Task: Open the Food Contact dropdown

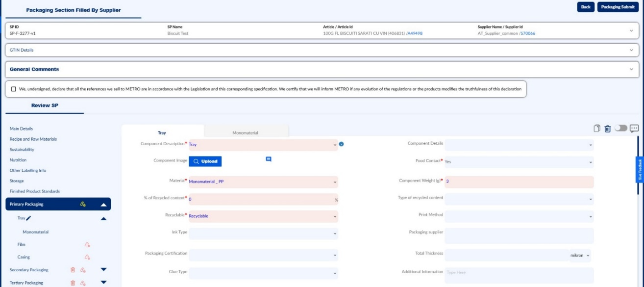Action: (519, 161)
